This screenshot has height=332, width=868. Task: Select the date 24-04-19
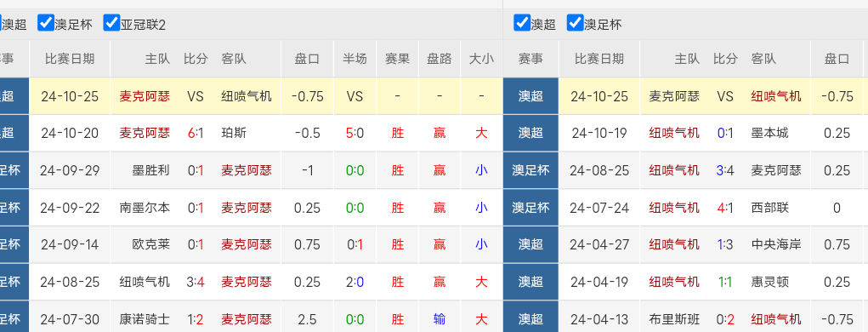tap(599, 282)
